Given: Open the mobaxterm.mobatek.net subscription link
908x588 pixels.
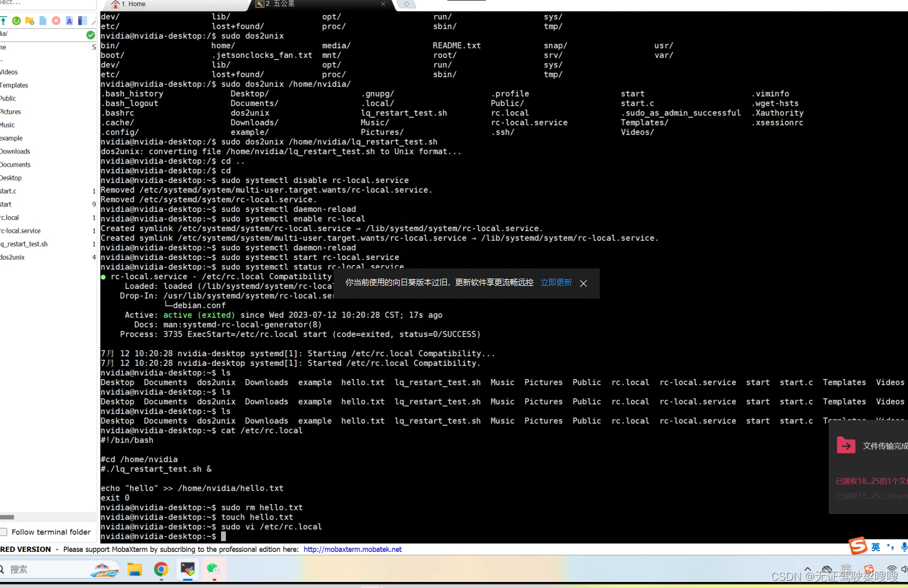Looking at the screenshot, I should (x=352, y=549).
